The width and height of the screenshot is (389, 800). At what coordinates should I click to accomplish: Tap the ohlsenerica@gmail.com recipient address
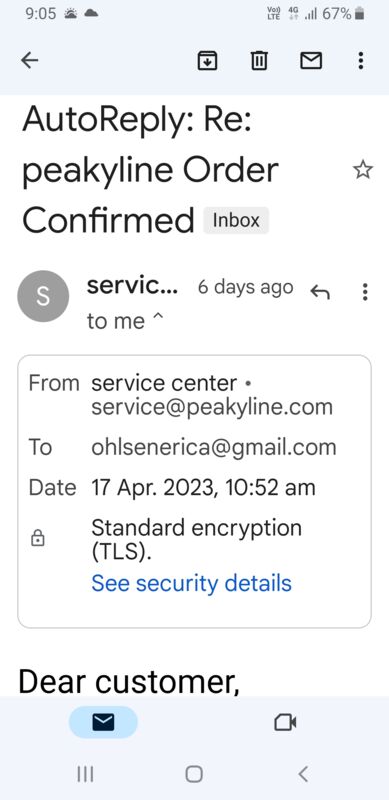[214, 447]
